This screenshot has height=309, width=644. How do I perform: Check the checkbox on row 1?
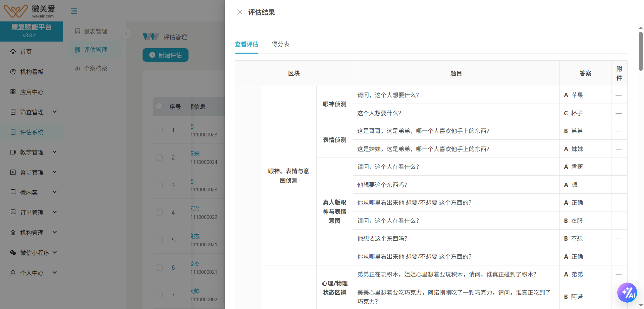pyautogui.click(x=159, y=130)
